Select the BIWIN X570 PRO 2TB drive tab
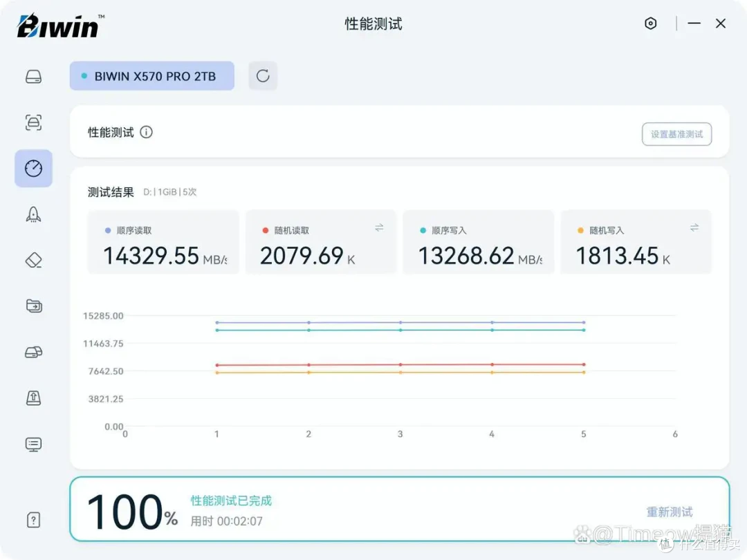 152,76
